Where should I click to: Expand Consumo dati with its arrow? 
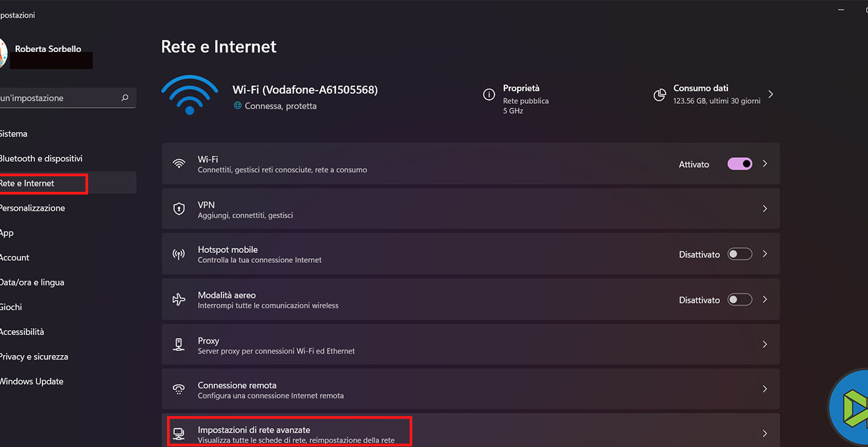coord(771,95)
